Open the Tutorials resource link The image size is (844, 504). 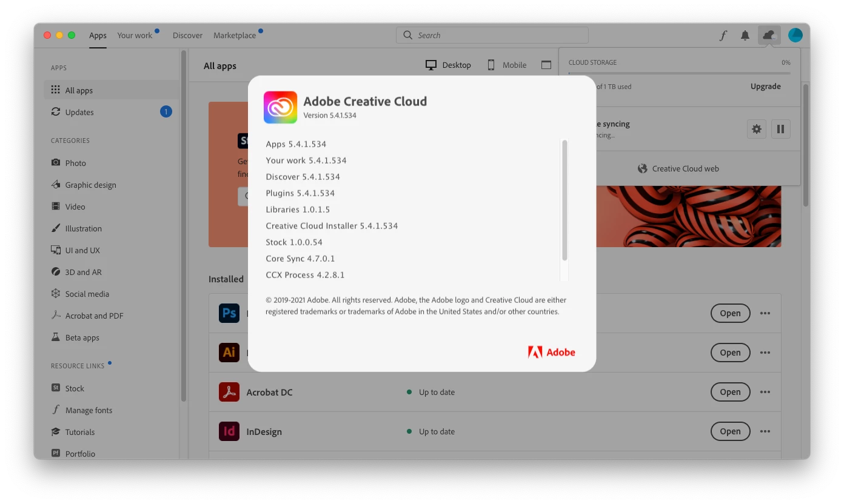(x=73, y=432)
